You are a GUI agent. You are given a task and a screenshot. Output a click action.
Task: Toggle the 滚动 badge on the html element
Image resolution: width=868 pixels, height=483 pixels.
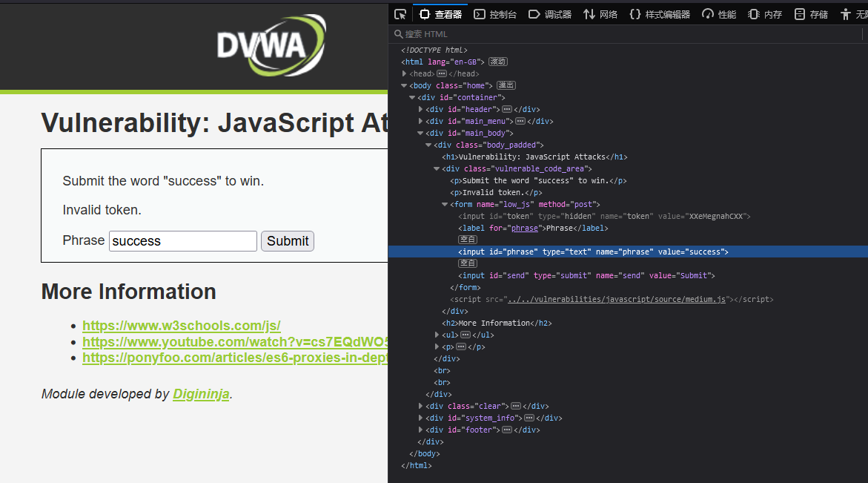[x=497, y=62]
